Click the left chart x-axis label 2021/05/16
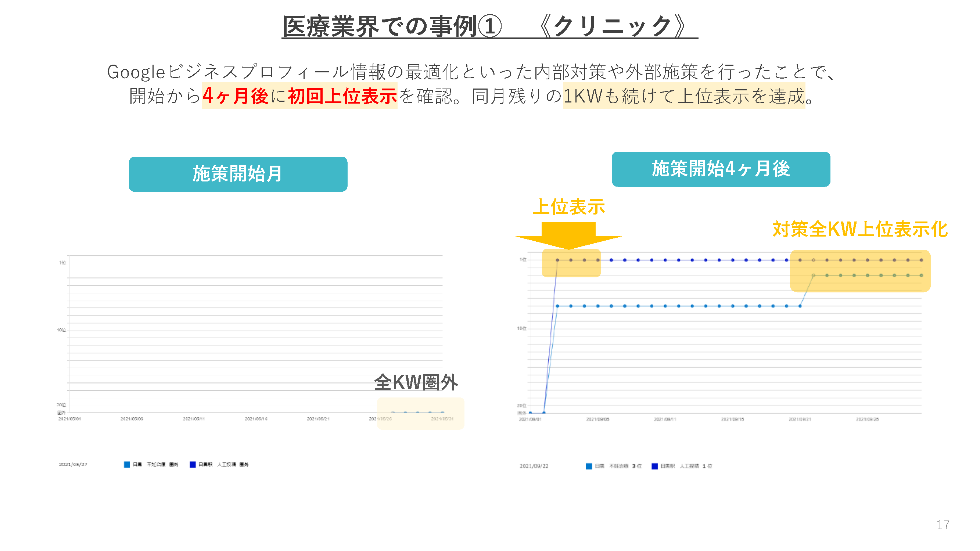 (256, 419)
